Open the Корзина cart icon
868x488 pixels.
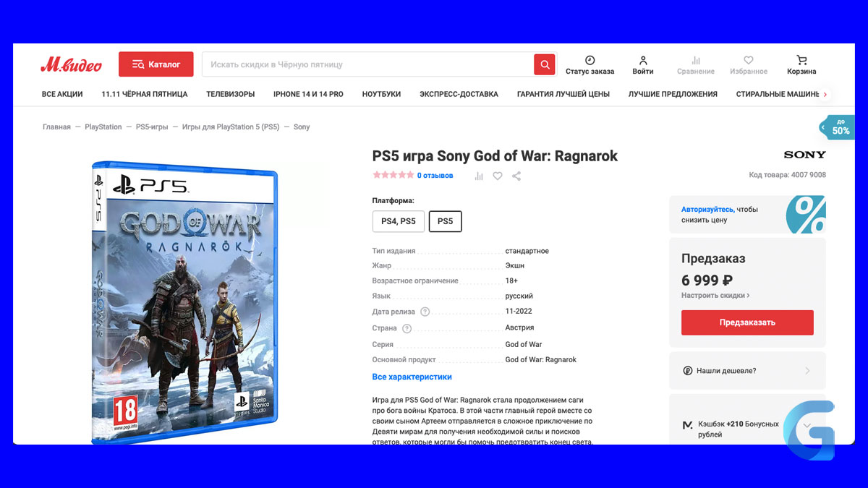click(801, 60)
